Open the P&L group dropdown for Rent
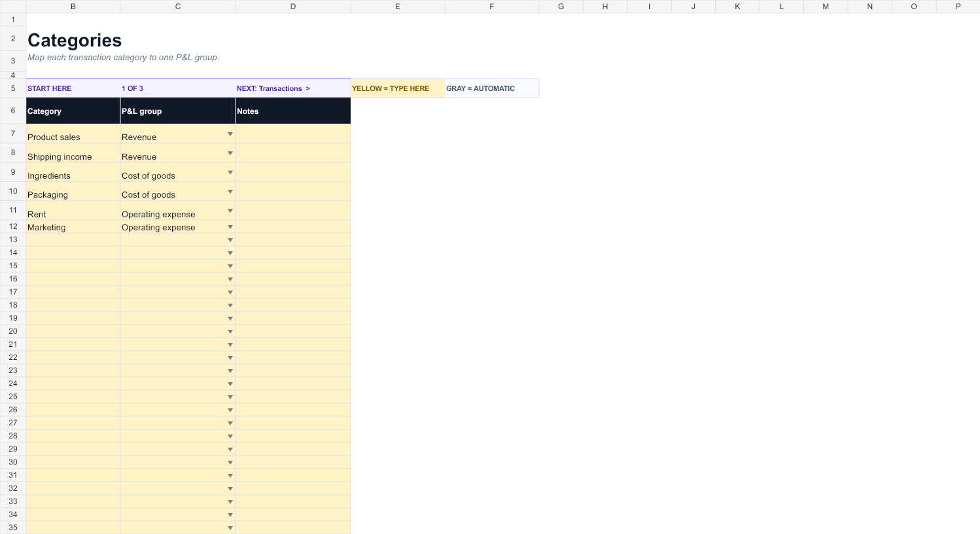The height and width of the screenshot is (534, 980). click(x=230, y=211)
